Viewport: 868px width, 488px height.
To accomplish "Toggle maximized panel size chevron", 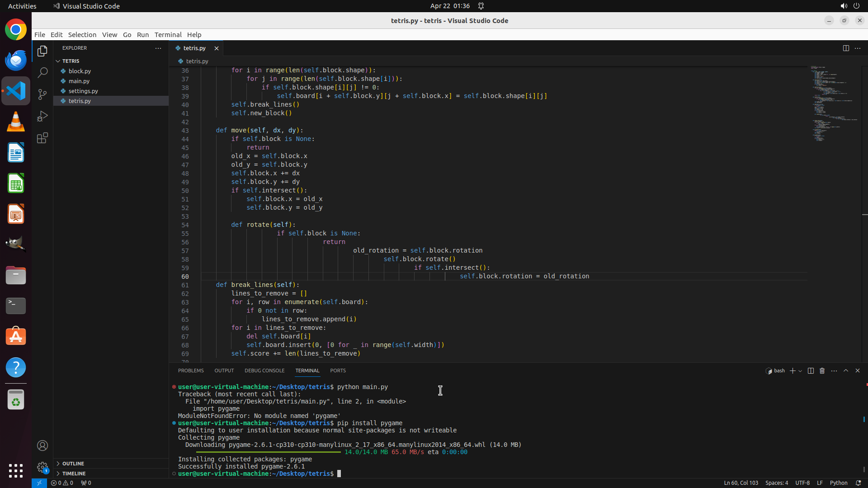I will 846,371.
